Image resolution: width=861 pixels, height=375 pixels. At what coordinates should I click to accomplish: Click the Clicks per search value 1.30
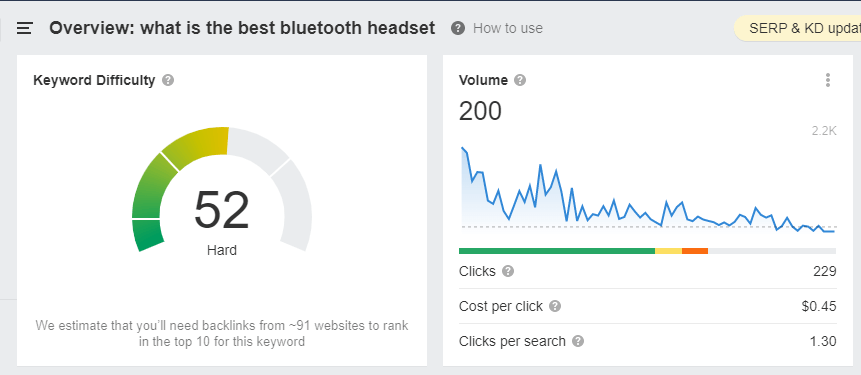(x=823, y=342)
